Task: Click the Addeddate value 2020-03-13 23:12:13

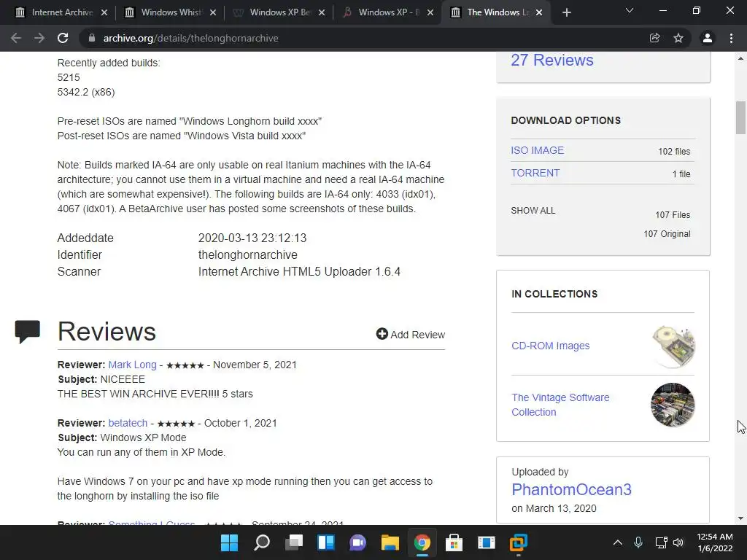Action: click(x=252, y=238)
